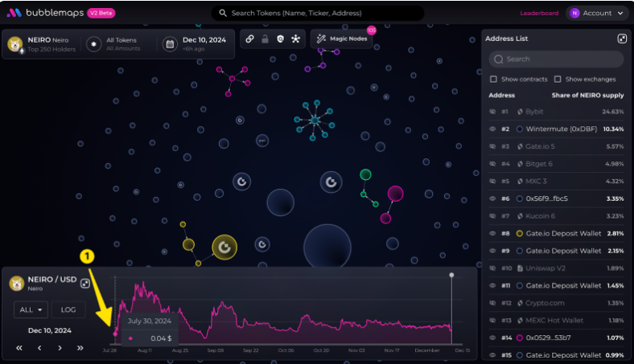This screenshot has height=364, width=634.
Task: Step forward one date with right arrow
Action: [x=60, y=348]
